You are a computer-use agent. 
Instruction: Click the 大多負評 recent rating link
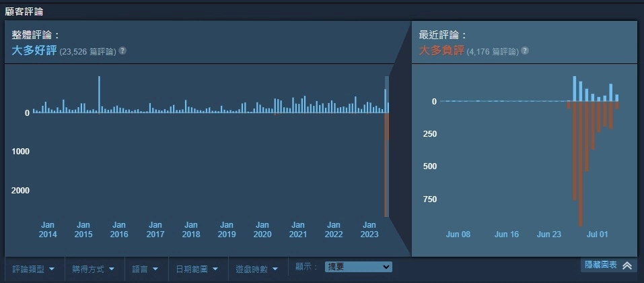coord(441,51)
